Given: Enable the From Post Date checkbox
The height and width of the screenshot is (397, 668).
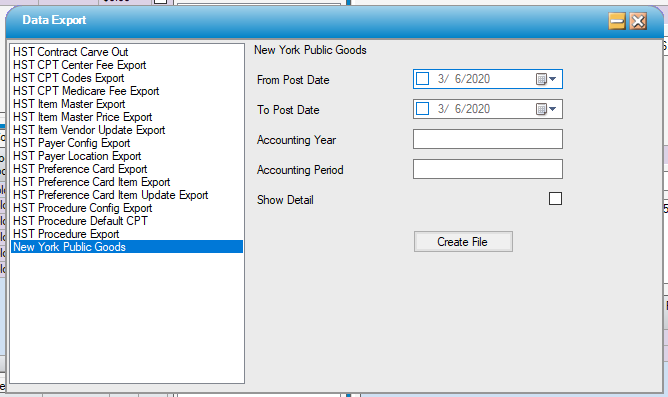Looking at the screenshot, I should pos(422,79).
